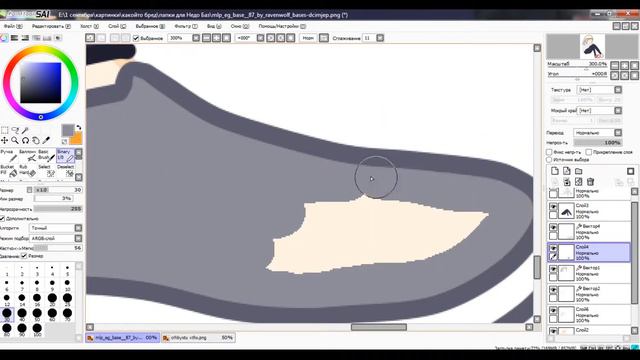Open the Слой menu
The width and height of the screenshot is (640, 360).
click(117, 26)
